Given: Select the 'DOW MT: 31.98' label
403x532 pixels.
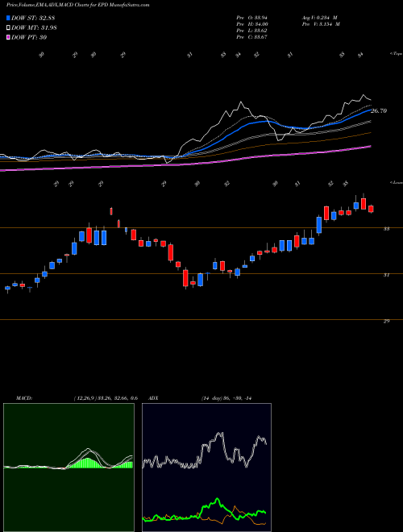Looking at the screenshot, I should [34, 28].
